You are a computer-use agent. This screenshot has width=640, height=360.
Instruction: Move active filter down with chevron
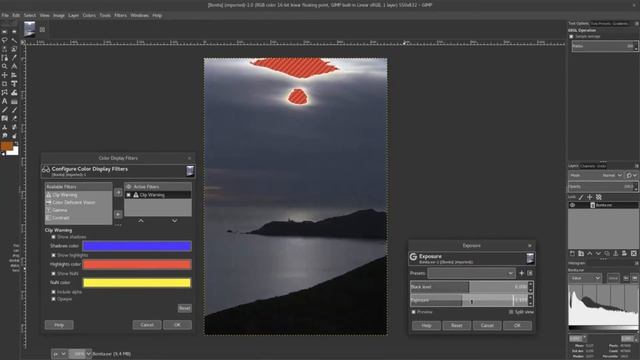click(174, 220)
